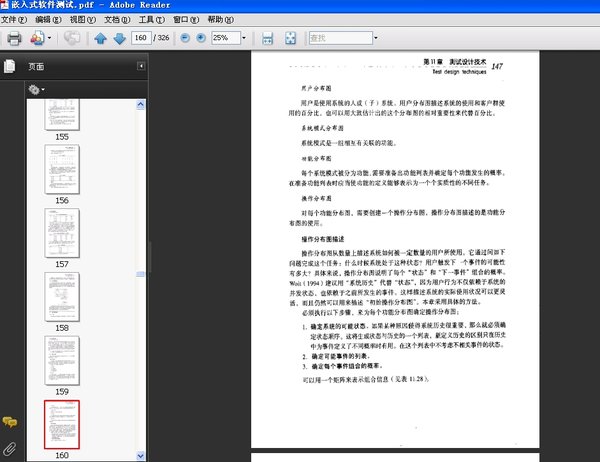Select page 155 thumbnail
600x462 pixels.
pos(62,114)
